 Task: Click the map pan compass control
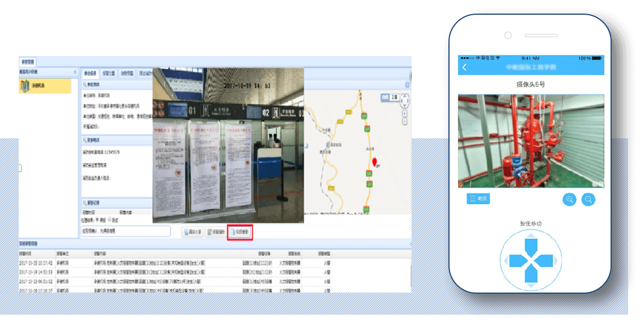[404, 100]
